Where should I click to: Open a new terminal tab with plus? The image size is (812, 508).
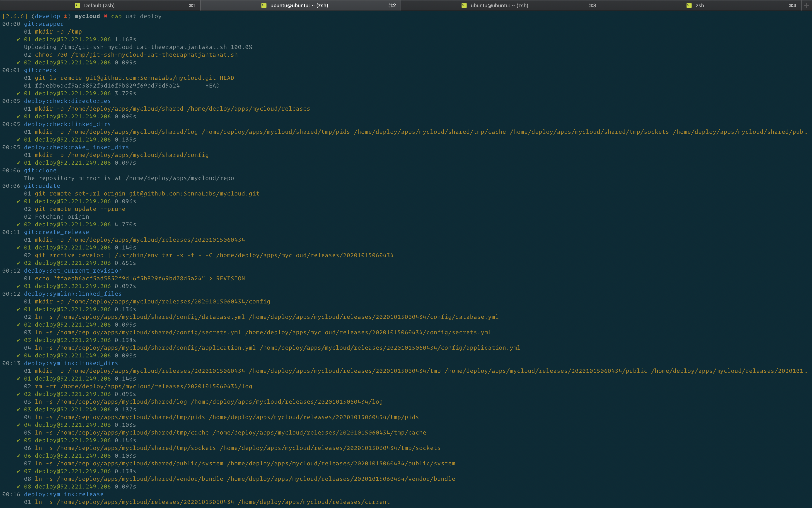pos(807,5)
